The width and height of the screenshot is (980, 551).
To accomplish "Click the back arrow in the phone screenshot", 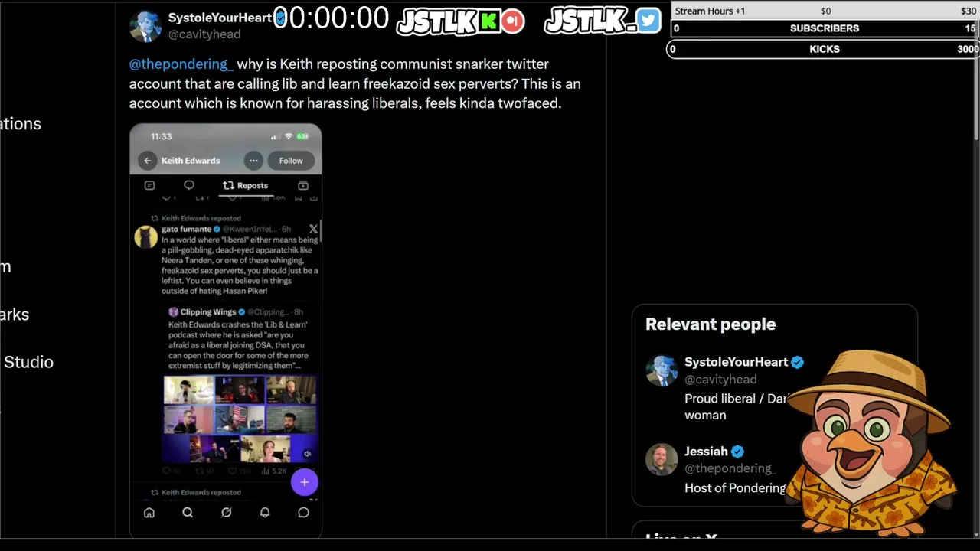I will point(148,161).
